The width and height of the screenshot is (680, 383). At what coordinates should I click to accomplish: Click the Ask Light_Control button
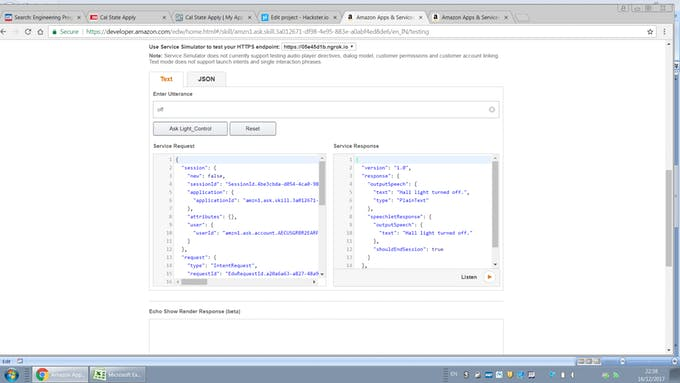pyautogui.click(x=190, y=129)
